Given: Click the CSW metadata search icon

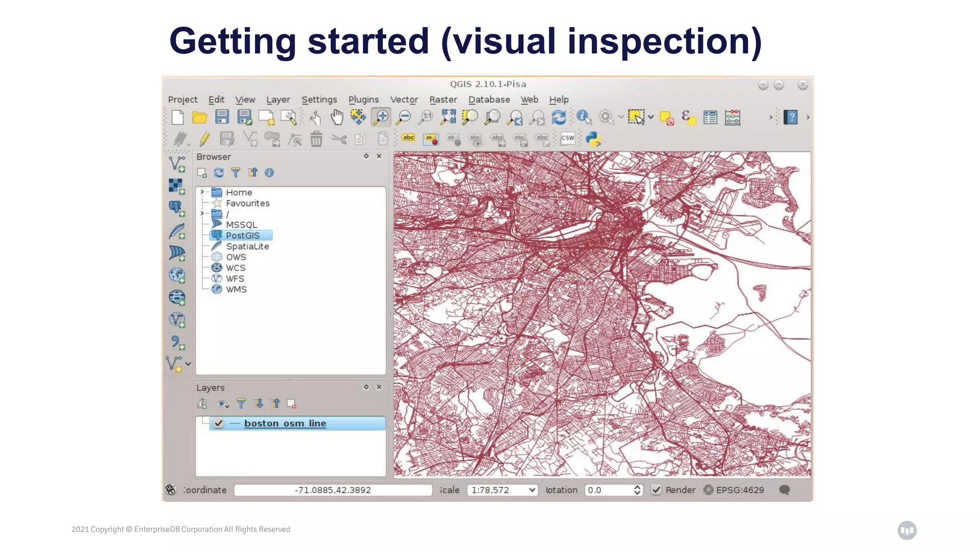Looking at the screenshot, I should tap(568, 139).
